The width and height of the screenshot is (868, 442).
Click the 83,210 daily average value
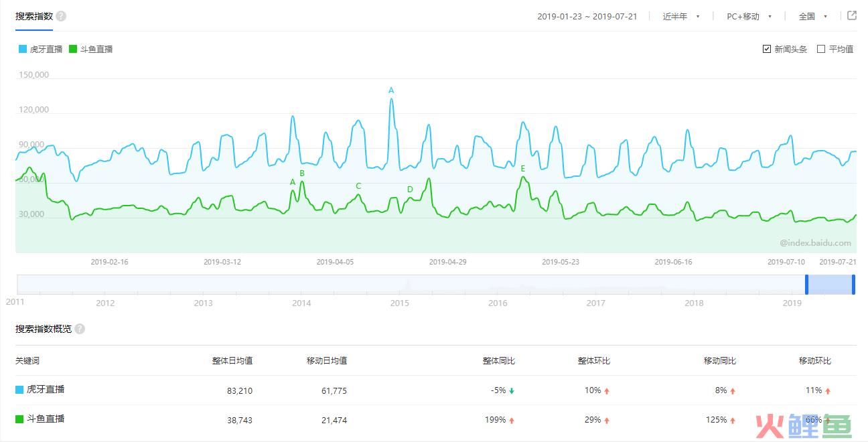click(x=240, y=390)
